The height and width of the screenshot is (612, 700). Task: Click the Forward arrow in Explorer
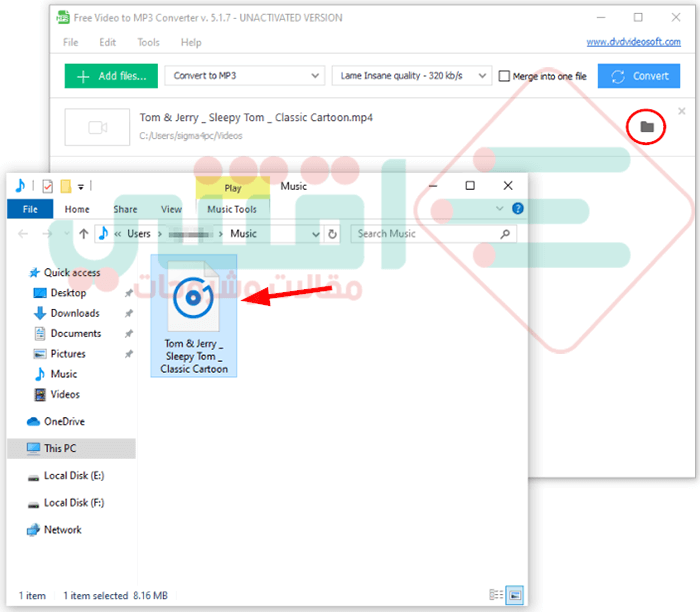[47, 233]
